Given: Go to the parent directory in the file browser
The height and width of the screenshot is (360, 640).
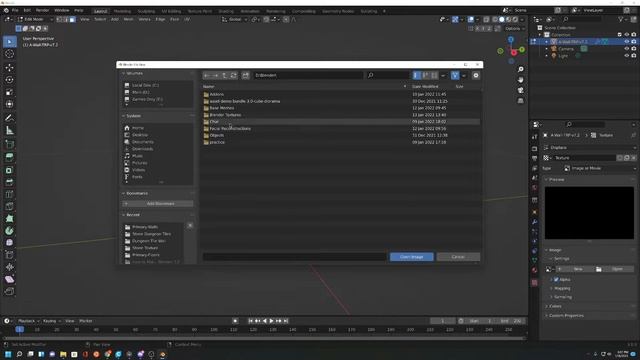Looking at the screenshot, I should (x=224, y=76).
